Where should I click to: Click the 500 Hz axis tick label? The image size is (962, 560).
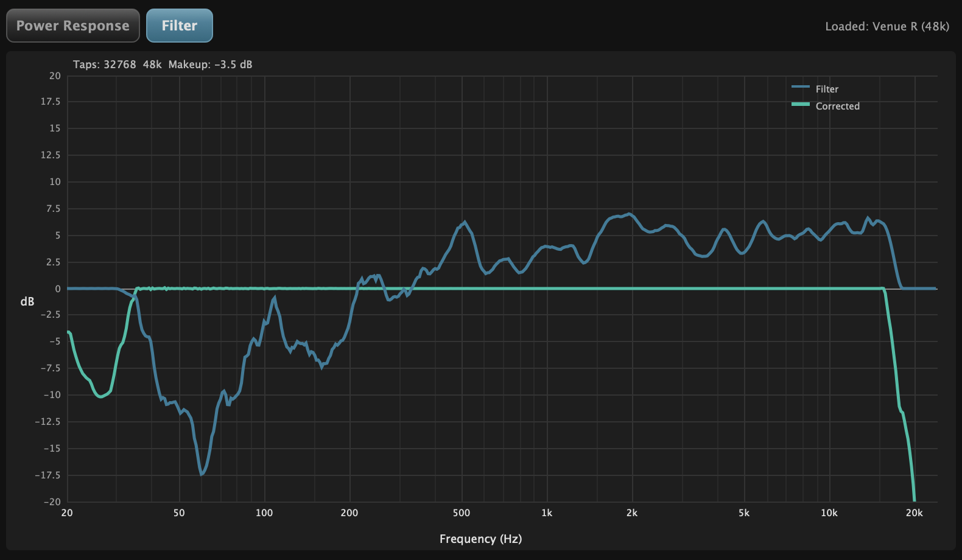pos(462,513)
